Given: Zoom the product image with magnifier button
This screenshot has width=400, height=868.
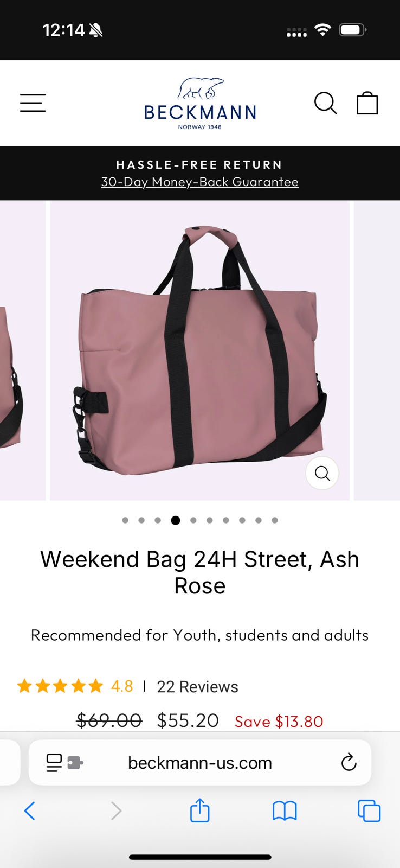Looking at the screenshot, I should pyautogui.click(x=322, y=473).
